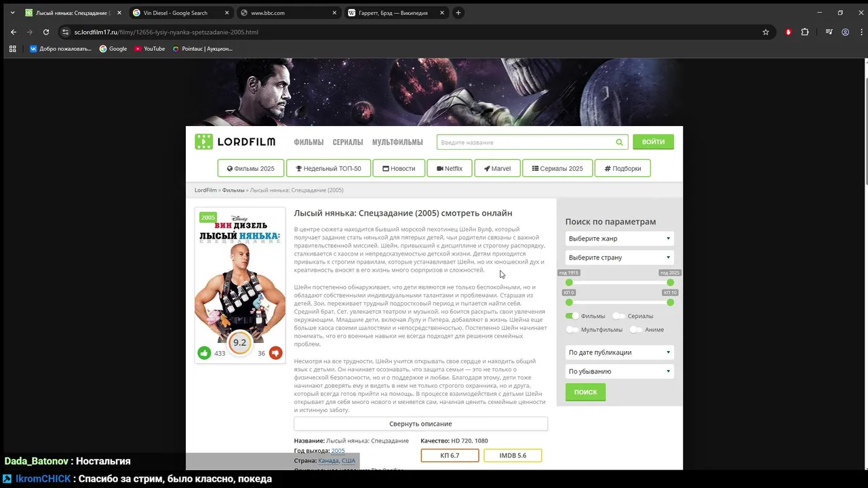The height and width of the screenshot is (488, 868).
Task: Close the Wikipedia Гарретт, Брэд tab
Action: (442, 12)
